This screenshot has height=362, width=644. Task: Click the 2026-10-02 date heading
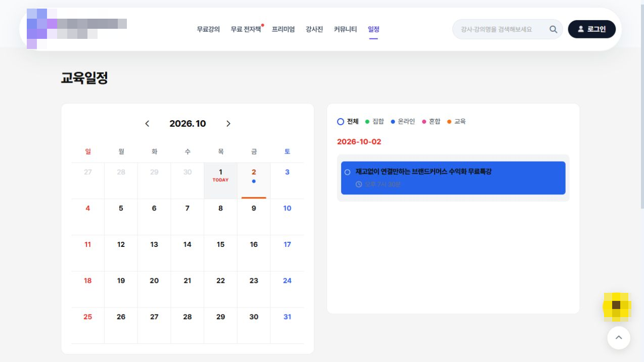click(359, 142)
